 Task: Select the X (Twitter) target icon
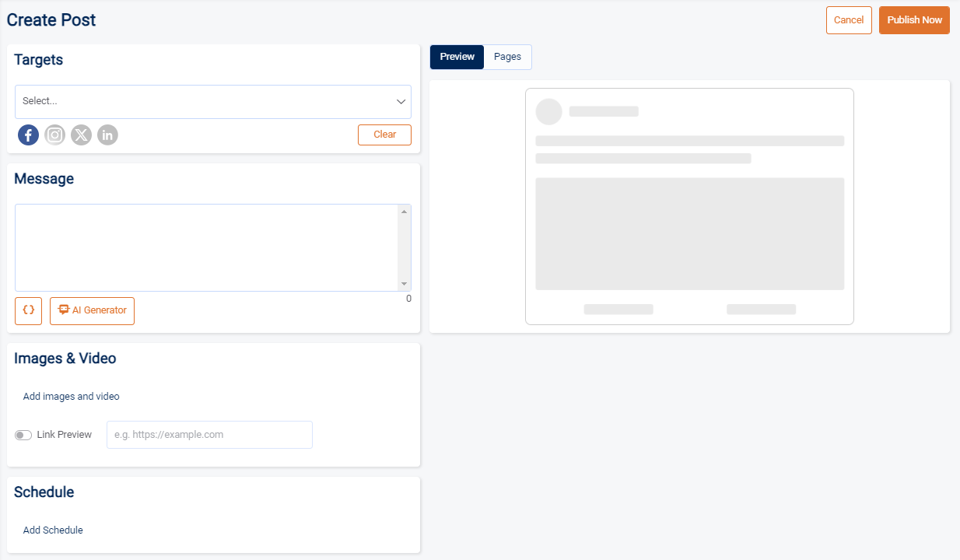tap(81, 135)
